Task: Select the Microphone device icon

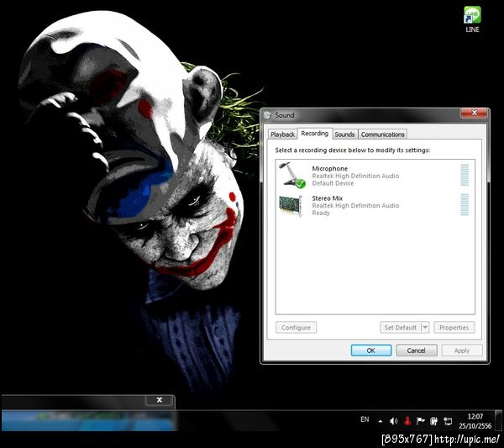Action: (292, 175)
